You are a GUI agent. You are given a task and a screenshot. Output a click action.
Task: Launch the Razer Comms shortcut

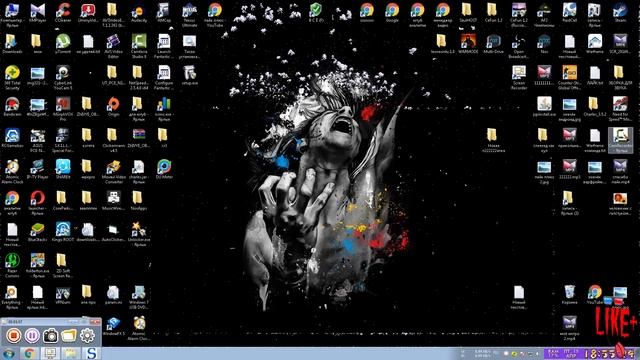12,266
